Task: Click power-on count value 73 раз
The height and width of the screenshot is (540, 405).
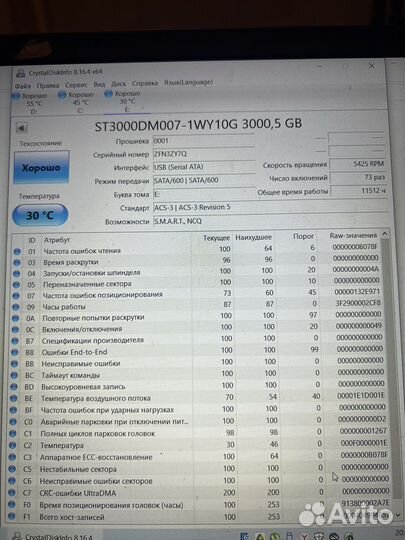Action: pos(358,177)
